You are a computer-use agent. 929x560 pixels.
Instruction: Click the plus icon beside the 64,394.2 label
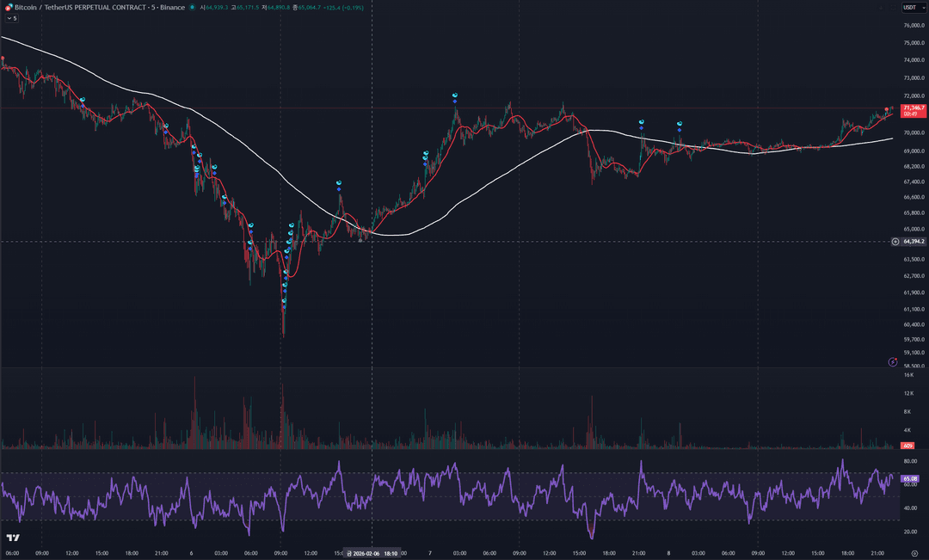click(895, 242)
